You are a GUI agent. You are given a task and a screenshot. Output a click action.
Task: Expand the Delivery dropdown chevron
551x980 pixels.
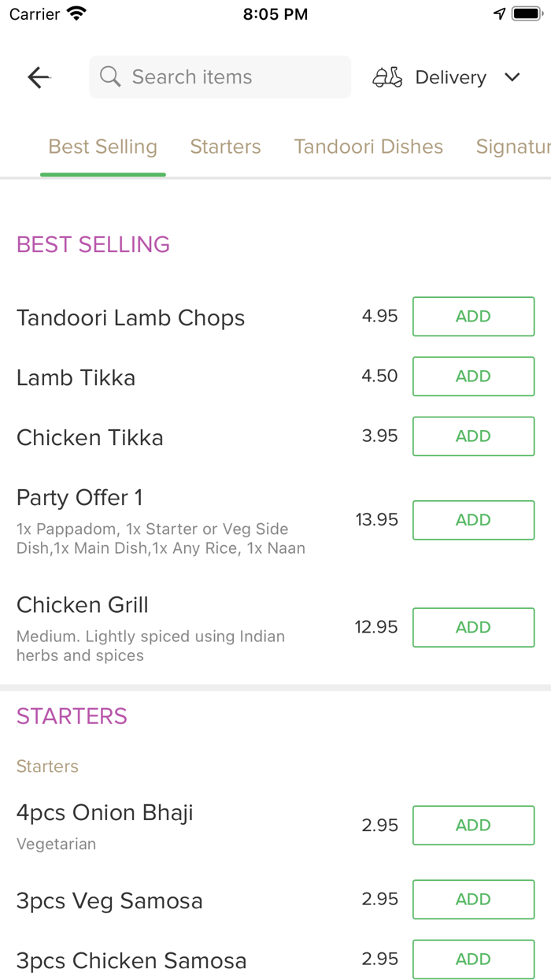512,77
